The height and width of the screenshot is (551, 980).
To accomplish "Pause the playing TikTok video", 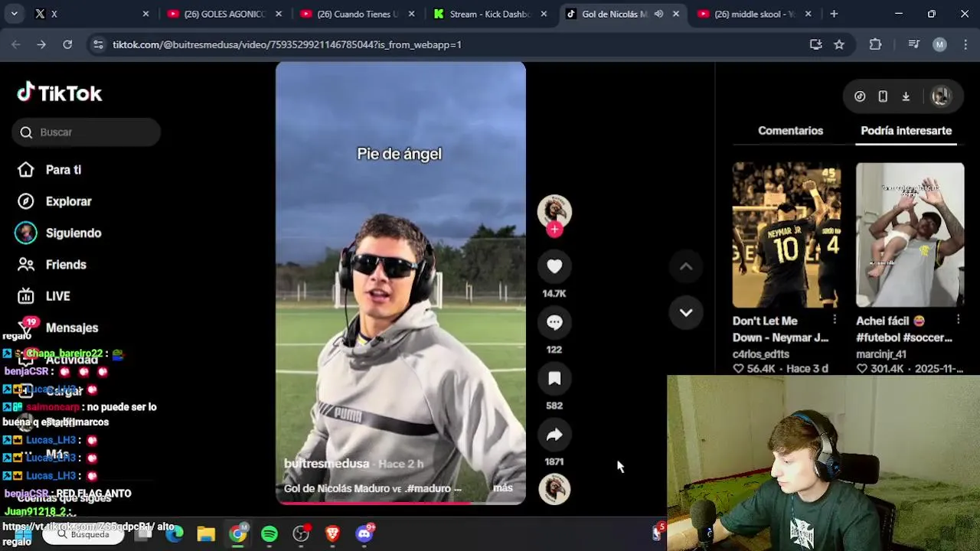I will tap(400, 283).
